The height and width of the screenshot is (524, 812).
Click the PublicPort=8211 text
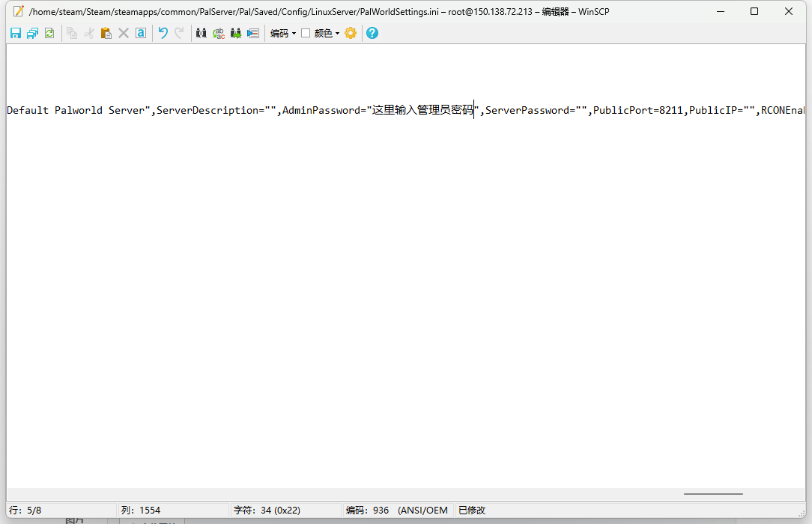tap(638, 110)
